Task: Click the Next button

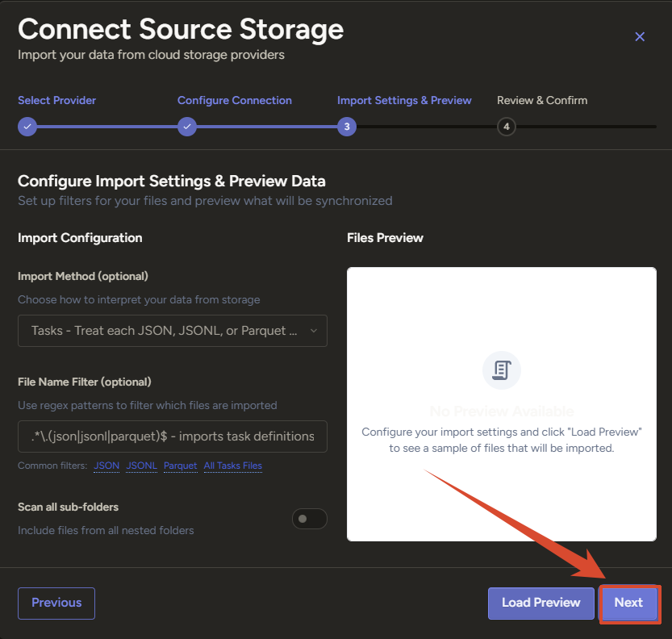Action: click(628, 603)
